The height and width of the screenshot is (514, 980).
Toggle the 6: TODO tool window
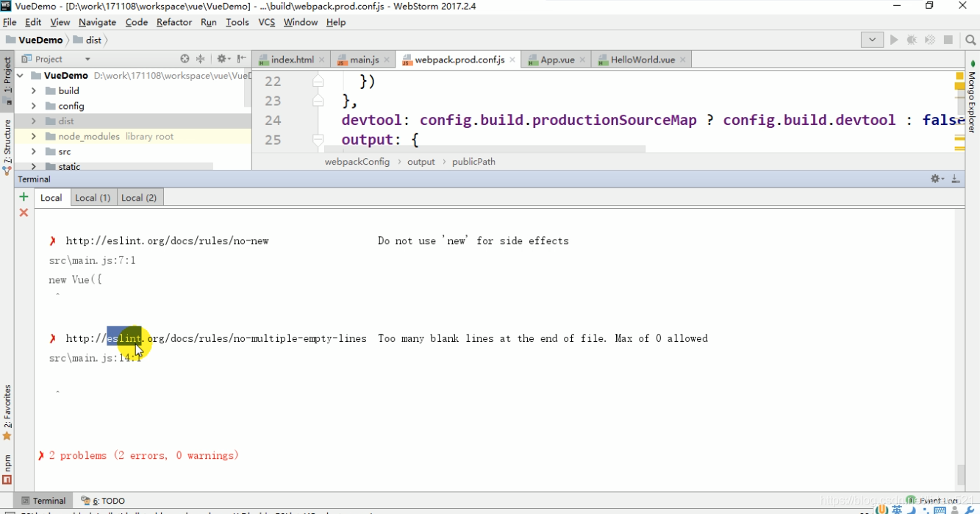(103, 501)
